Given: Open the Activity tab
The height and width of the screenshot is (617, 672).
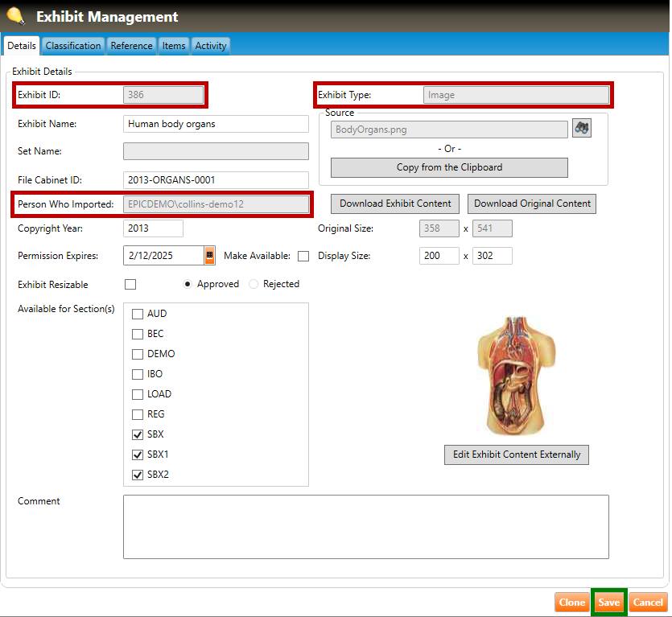Looking at the screenshot, I should pos(211,46).
